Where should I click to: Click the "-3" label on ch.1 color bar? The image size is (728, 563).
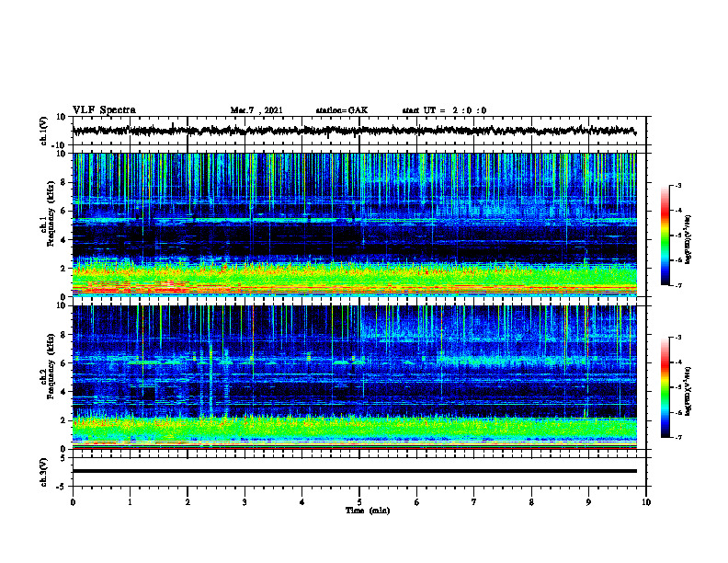point(678,186)
